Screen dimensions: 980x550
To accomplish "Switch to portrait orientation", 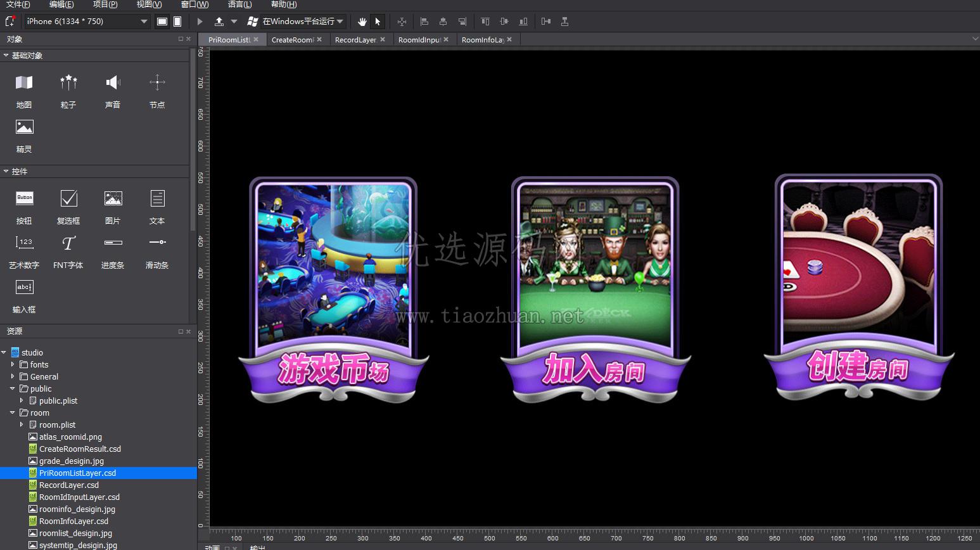I will [x=177, y=22].
